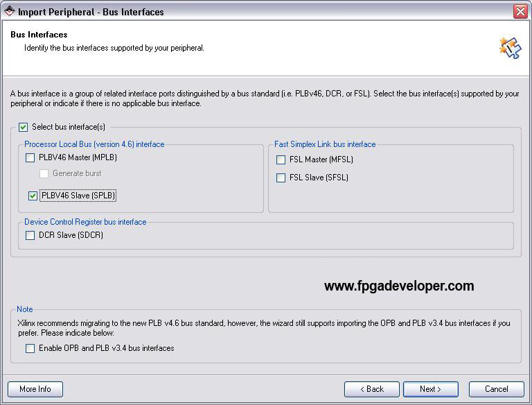Enable OPB and PLB v3.4 bus interfaces
This screenshot has height=405, width=532.
coord(30,348)
